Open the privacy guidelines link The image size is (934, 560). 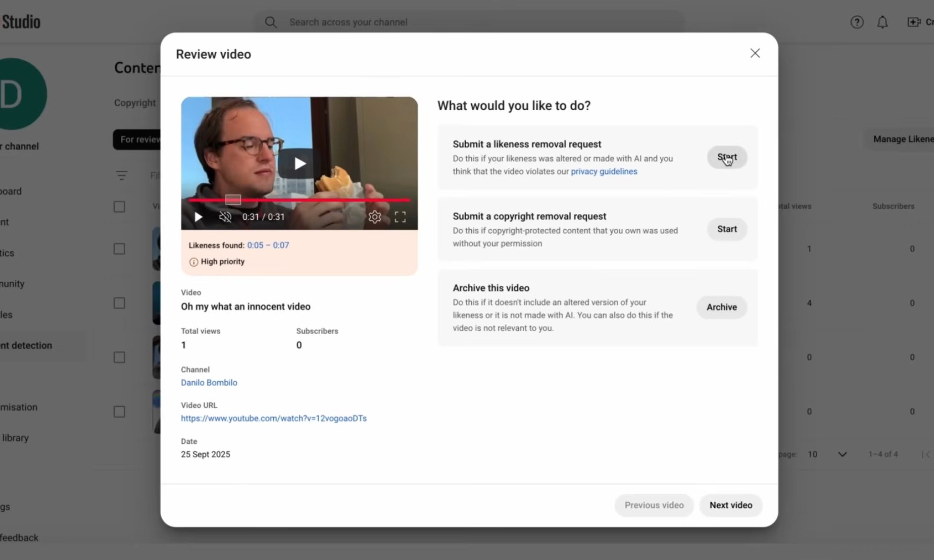(604, 171)
